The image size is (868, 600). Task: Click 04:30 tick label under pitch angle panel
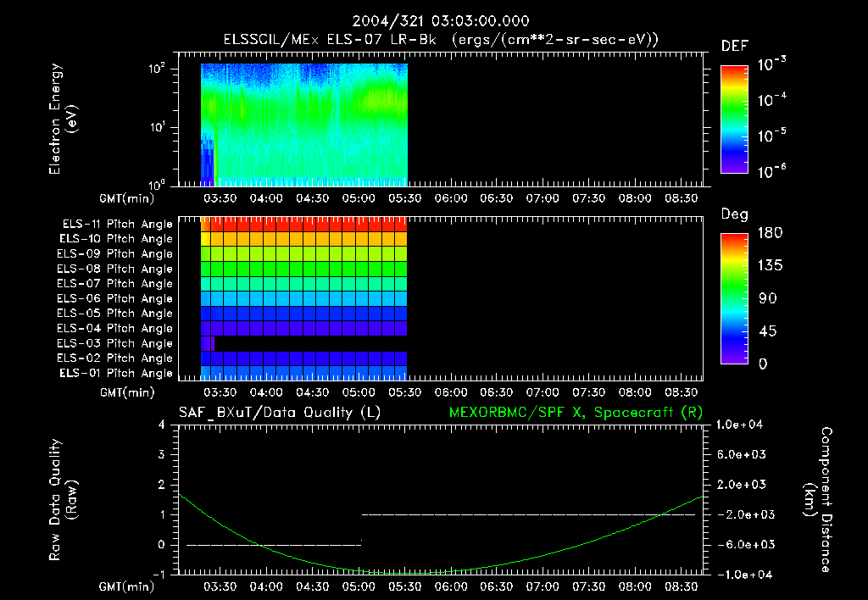click(x=312, y=392)
